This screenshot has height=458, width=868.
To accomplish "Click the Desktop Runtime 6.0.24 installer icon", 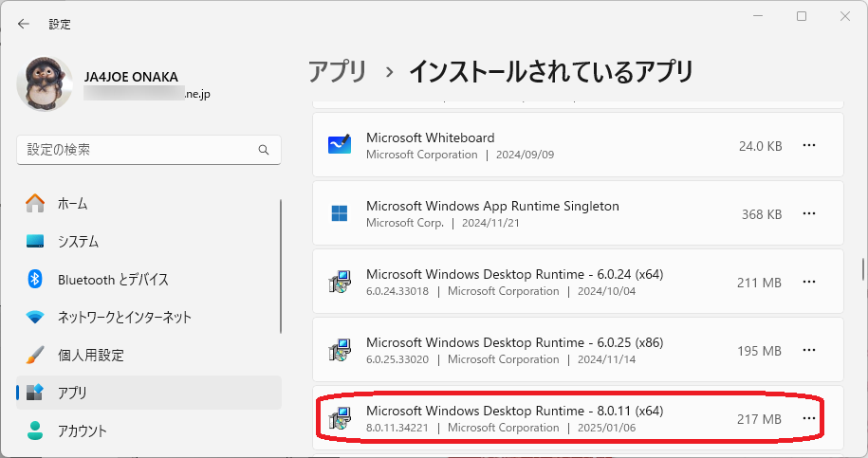I will (340, 282).
